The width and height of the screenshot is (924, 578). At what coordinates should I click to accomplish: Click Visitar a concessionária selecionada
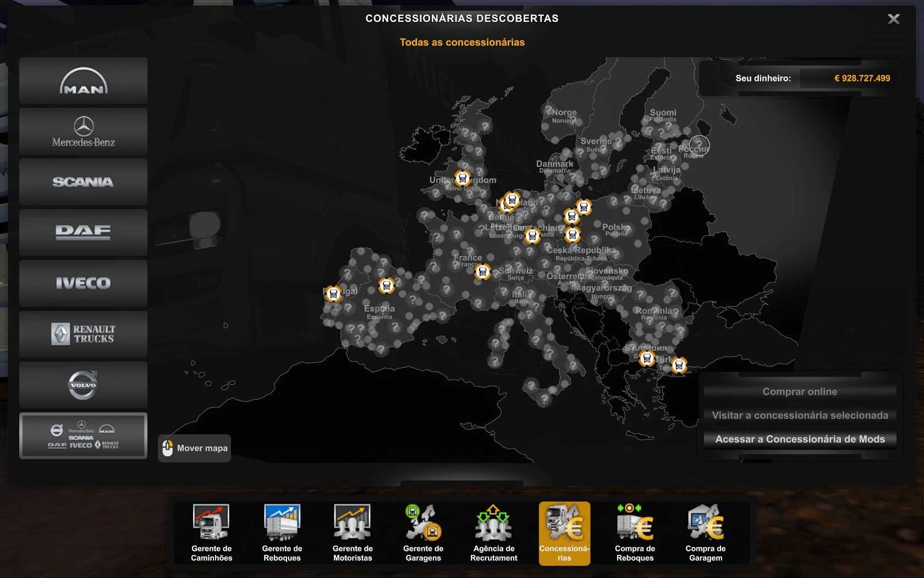click(800, 416)
